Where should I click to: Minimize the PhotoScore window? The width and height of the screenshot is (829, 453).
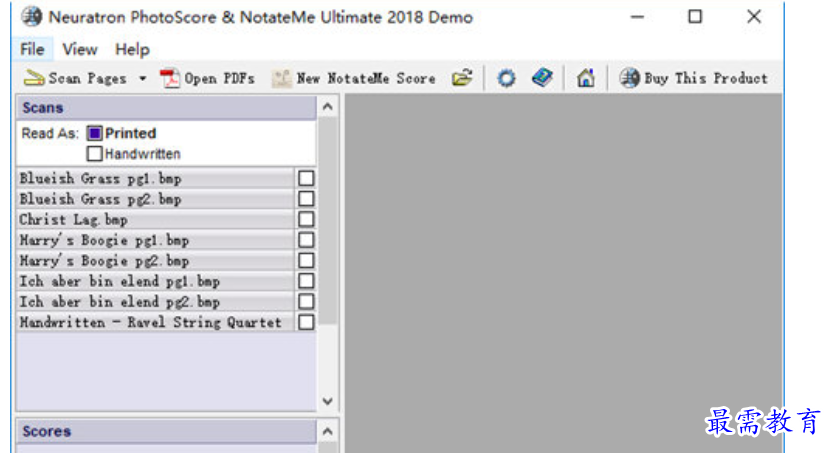pyautogui.click(x=637, y=17)
